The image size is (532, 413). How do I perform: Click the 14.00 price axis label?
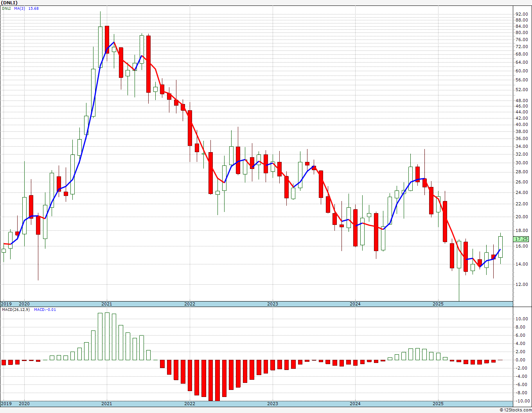pos(522,264)
